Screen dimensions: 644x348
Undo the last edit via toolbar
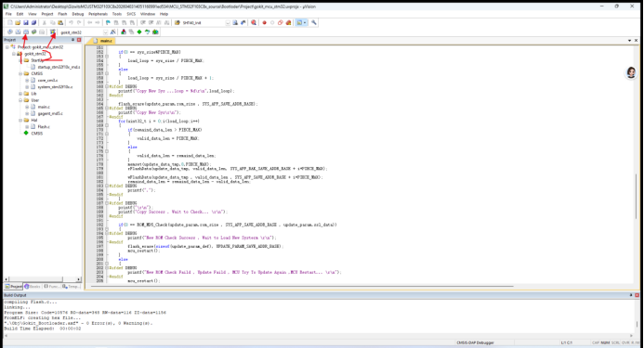[x=71, y=23]
